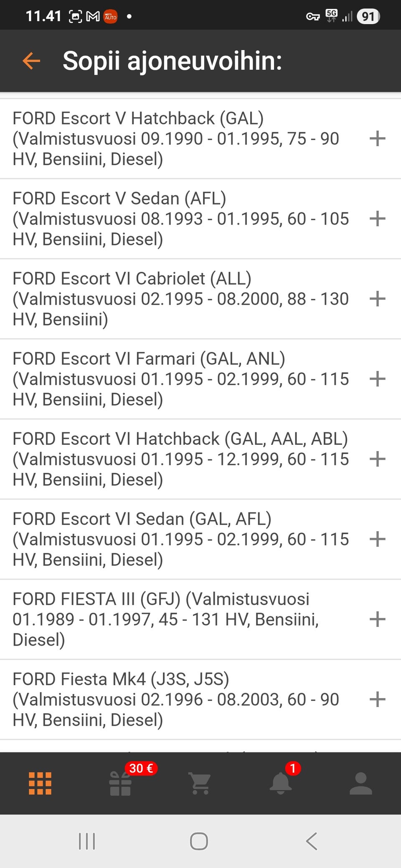Expand FORD Escort V Sedan (AFL) plus
This screenshot has width=401, height=868.
[377, 219]
